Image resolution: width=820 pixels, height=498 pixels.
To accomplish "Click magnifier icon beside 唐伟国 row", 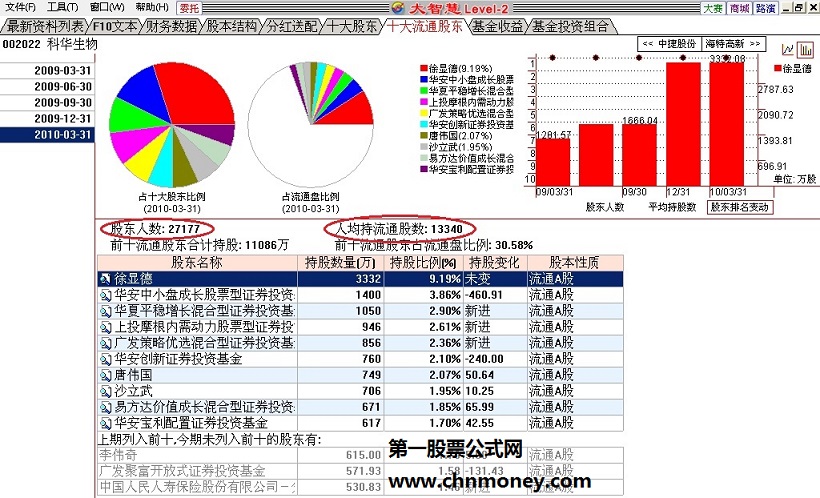I will 105,375.
